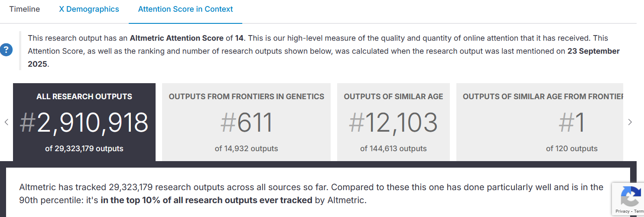Select the Attention Score in Context tab
644x217 pixels.
[185, 9]
